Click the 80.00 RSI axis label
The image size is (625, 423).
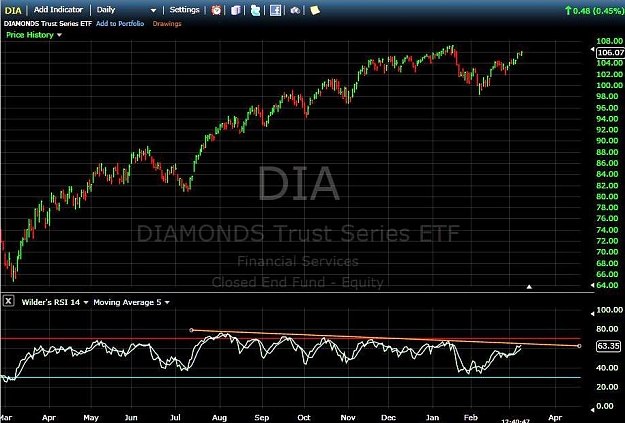(x=609, y=329)
